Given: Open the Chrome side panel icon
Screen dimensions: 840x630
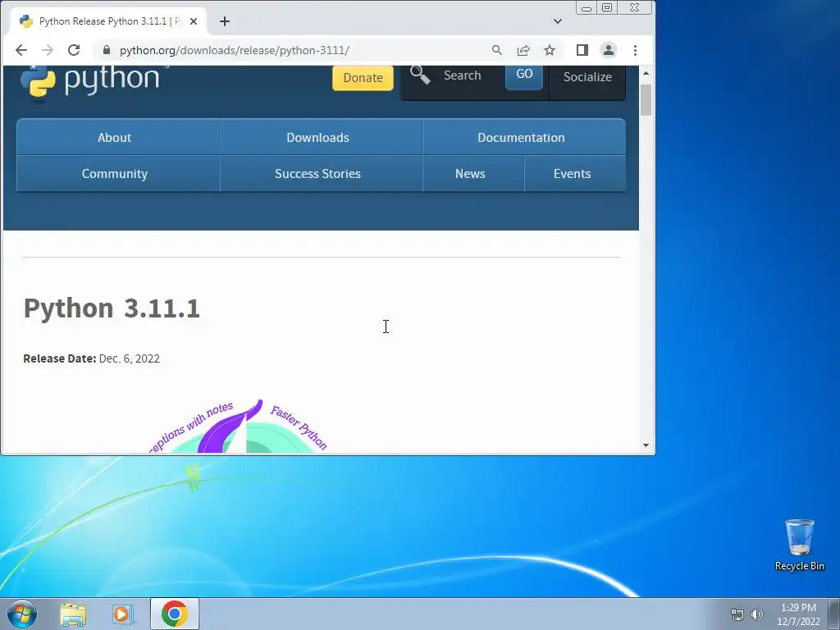Looking at the screenshot, I should [x=582, y=50].
